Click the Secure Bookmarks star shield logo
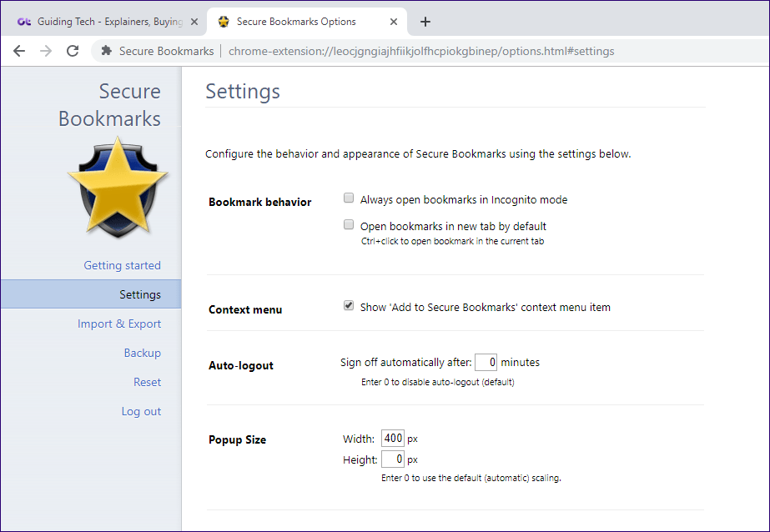The width and height of the screenshot is (770, 532). tap(118, 188)
